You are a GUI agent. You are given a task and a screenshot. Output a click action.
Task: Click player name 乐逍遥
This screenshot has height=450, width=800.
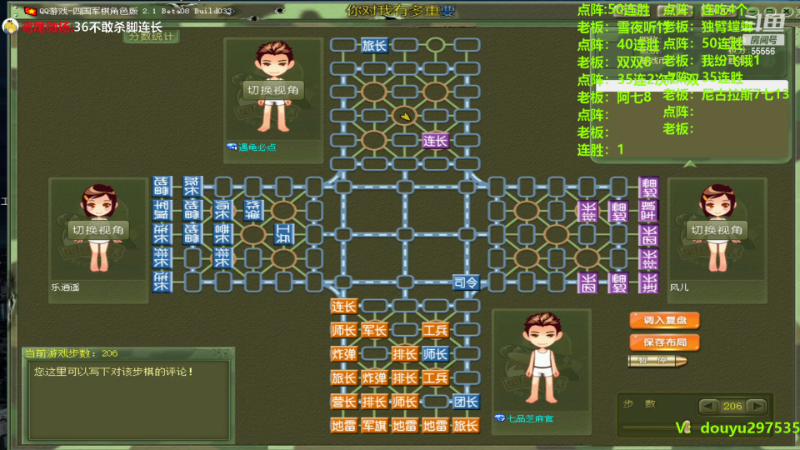coord(65,288)
